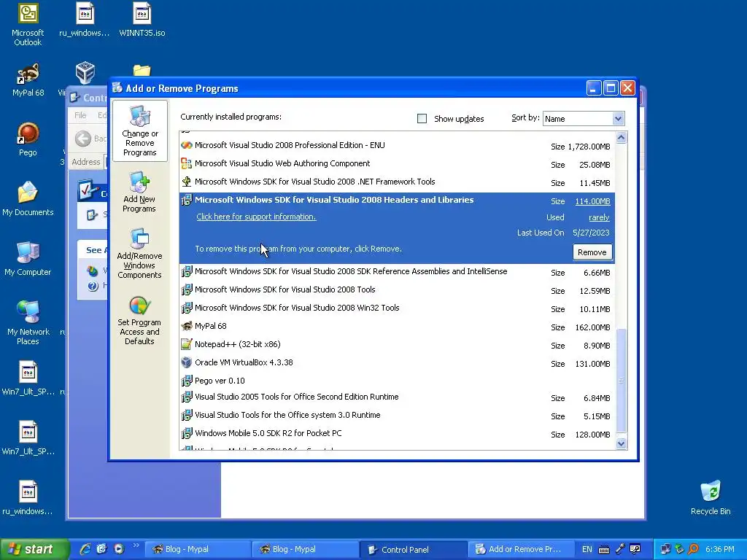The width and height of the screenshot is (747, 560).
Task: Click the 114.00MB size link
Action: pos(592,201)
